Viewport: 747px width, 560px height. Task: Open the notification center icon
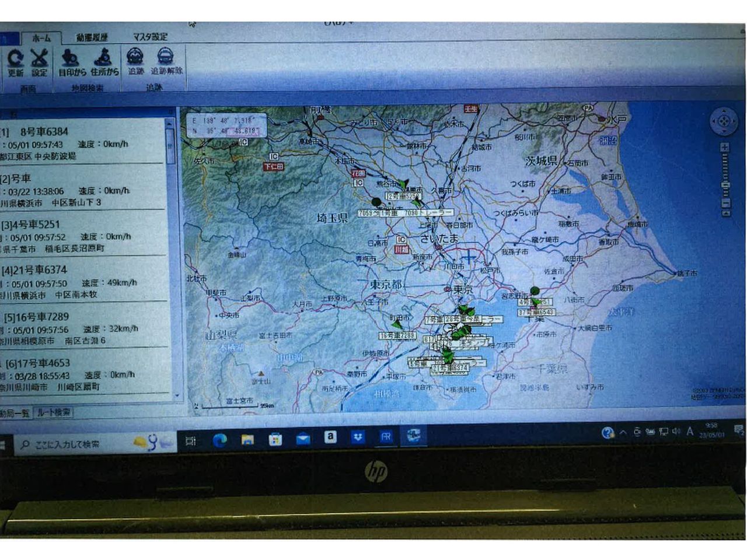[x=738, y=430]
